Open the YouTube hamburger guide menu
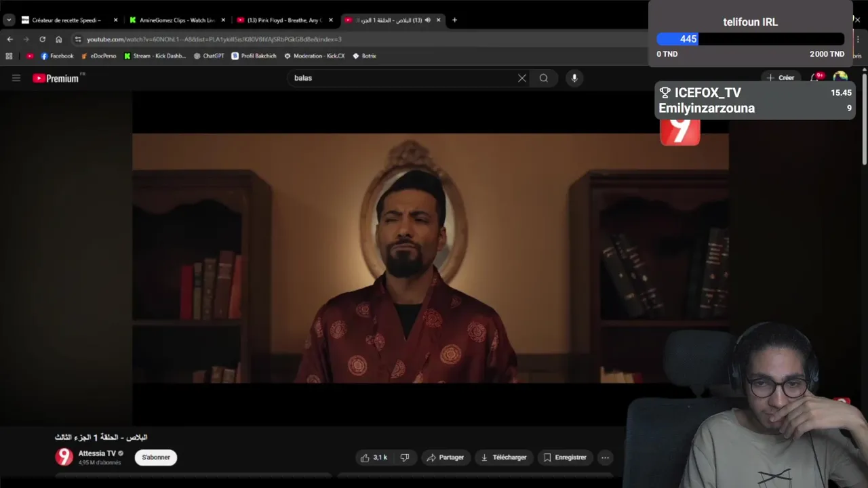Screen dimensions: 868x488 pyautogui.click(x=16, y=78)
